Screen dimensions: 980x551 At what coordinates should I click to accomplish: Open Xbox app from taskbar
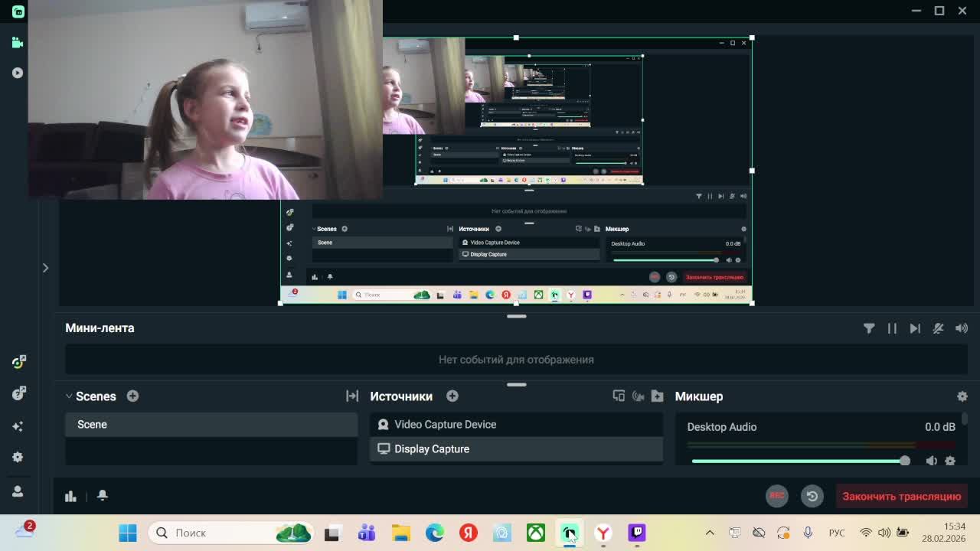coord(536,533)
